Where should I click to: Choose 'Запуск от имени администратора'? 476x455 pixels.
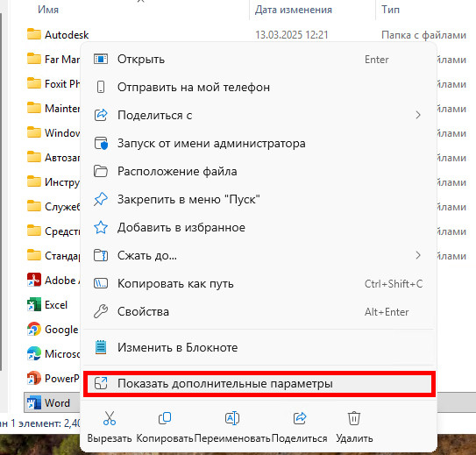coord(259,143)
